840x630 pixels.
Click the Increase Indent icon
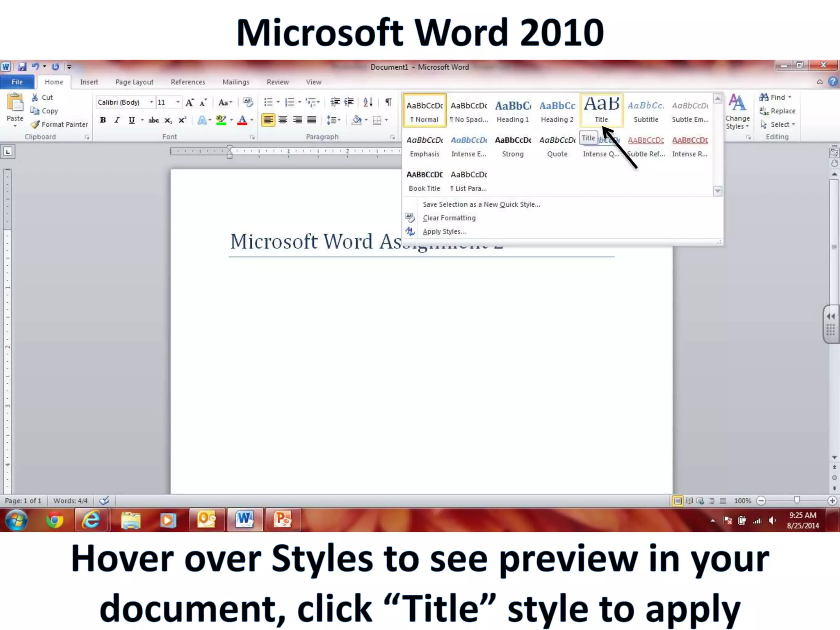[x=349, y=102]
